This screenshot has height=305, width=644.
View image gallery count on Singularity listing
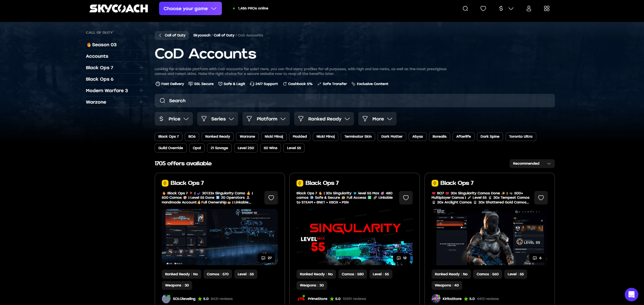pyautogui.click(x=402, y=258)
